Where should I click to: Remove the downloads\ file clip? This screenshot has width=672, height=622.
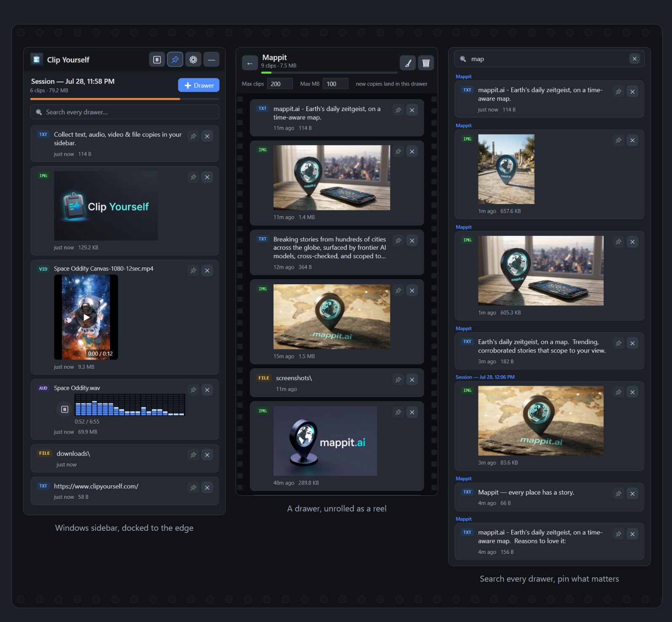pos(207,455)
